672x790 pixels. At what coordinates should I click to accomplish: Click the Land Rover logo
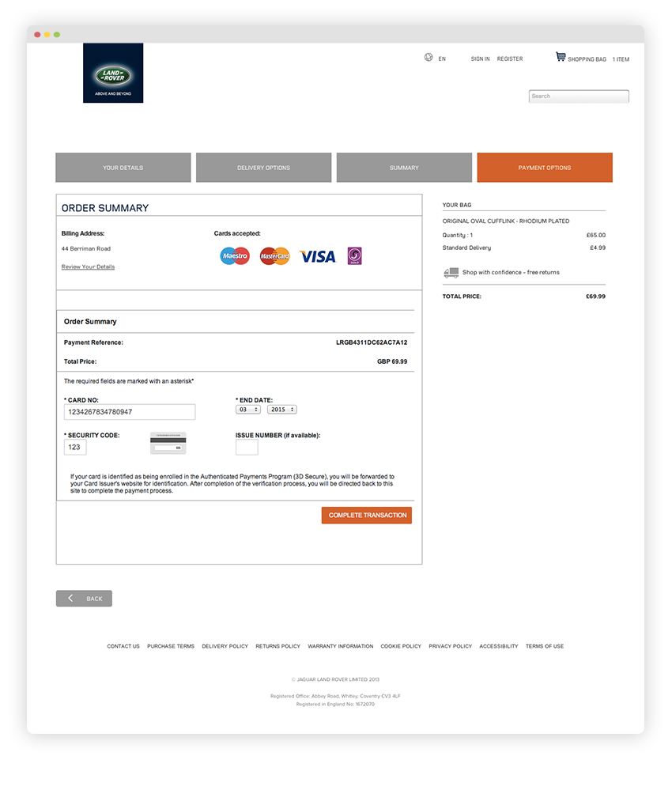(x=113, y=73)
